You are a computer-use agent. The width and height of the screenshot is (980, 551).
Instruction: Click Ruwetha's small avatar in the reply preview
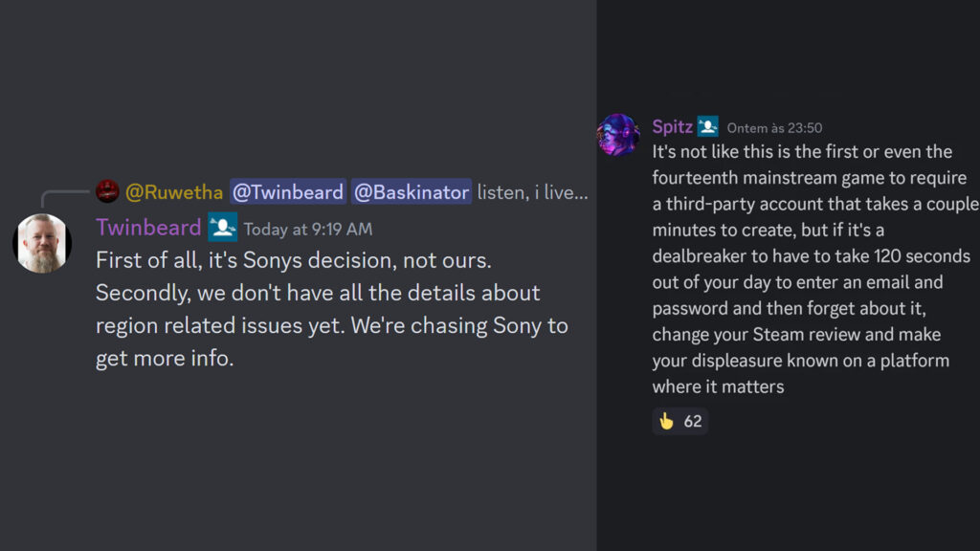click(107, 191)
